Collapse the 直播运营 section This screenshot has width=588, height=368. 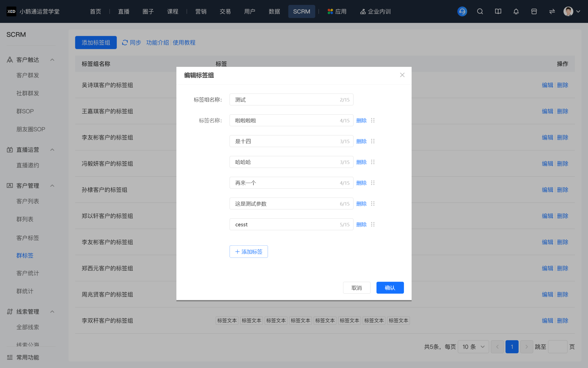coord(52,150)
